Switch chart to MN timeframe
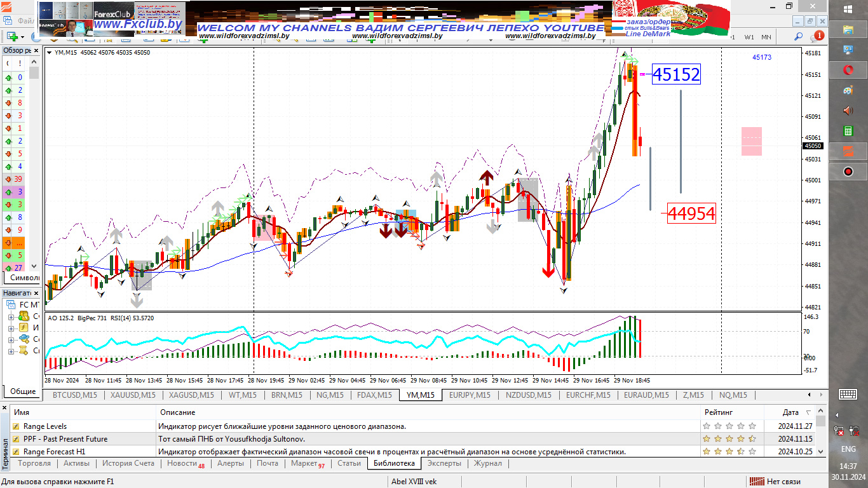 pyautogui.click(x=768, y=36)
